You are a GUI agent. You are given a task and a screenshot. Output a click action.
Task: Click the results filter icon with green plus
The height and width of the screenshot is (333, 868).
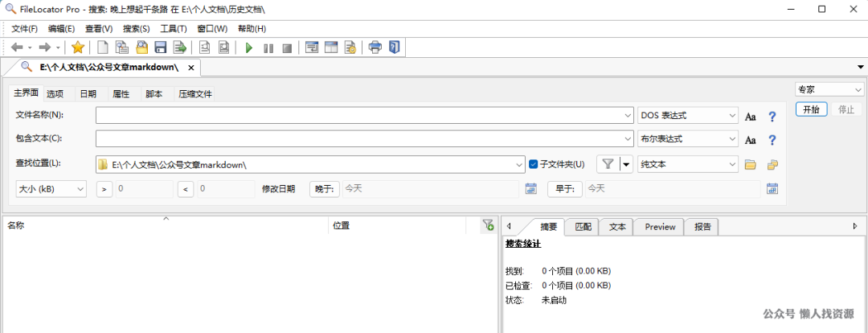(488, 224)
